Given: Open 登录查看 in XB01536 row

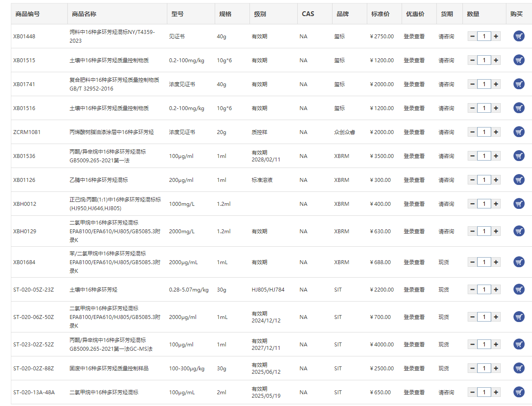Looking at the screenshot, I should tap(414, 156).
